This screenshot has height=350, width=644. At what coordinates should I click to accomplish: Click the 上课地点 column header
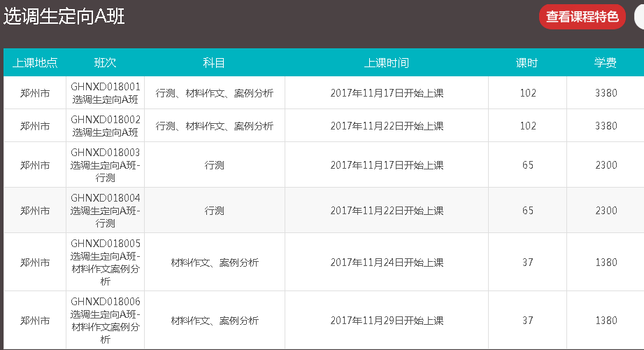click(x=35, y=62)
